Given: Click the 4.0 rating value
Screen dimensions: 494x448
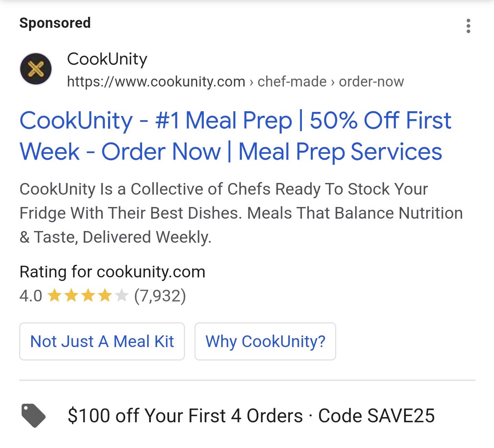Looking at the screenshot, I should tap(30, 295).
